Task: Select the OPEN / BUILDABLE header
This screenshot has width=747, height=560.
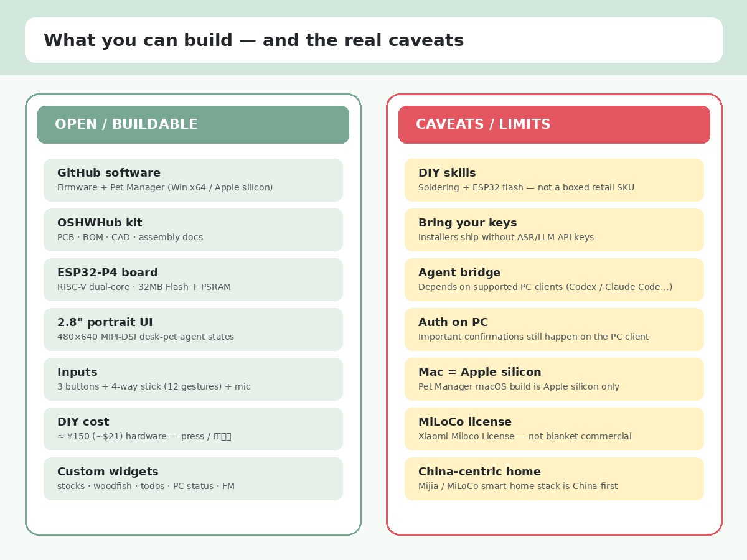Action: pos(193,124)
